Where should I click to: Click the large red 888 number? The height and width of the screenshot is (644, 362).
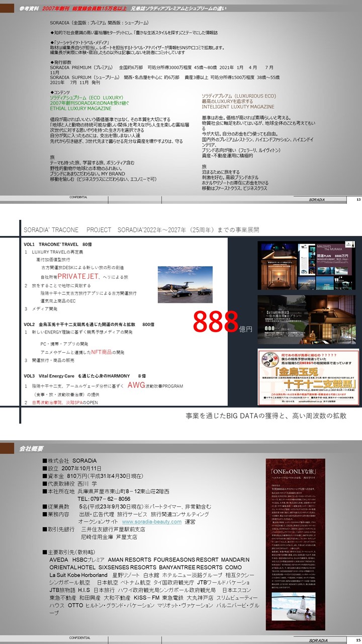click(x=216, y=323)
